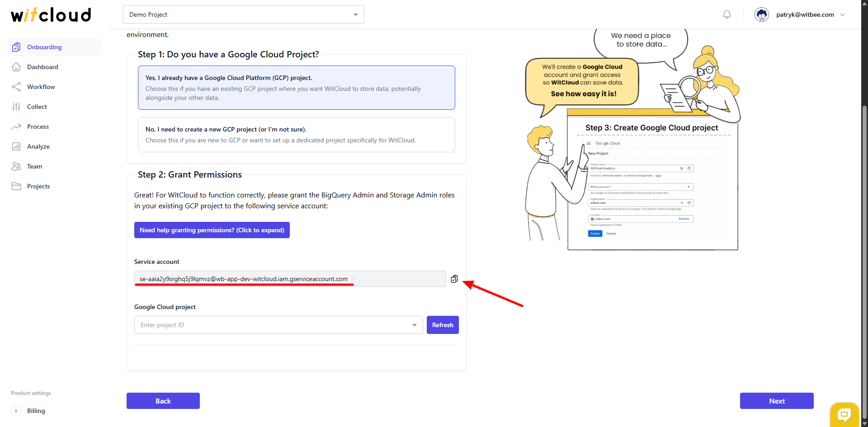Click 'Step 1: Do you have a Google Cloud Project?' heading
The image size is (868, 427).
pyautogui.click(x=228, y=54)
